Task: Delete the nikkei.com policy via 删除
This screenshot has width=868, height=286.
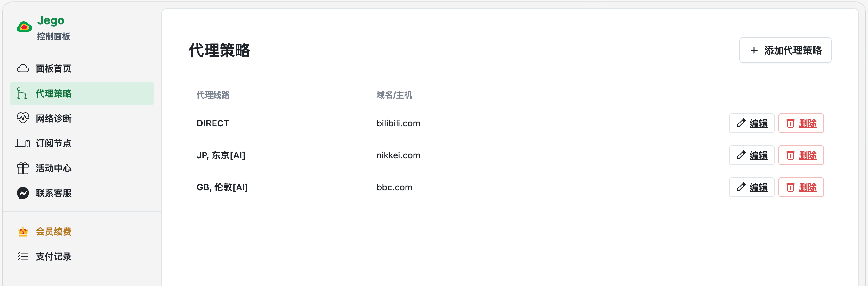Action: pos(801,155)
